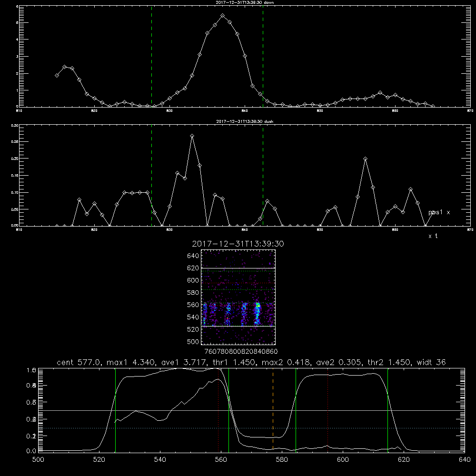The height and width of the screenshot is (476, 476).
Task: Click the tallest peak diamond in dusk plot
Action: [192, 136]
